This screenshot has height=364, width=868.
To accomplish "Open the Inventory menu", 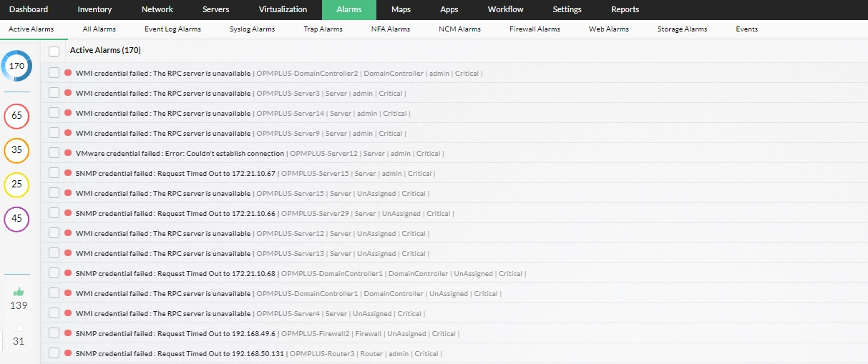I will [94, 9].
